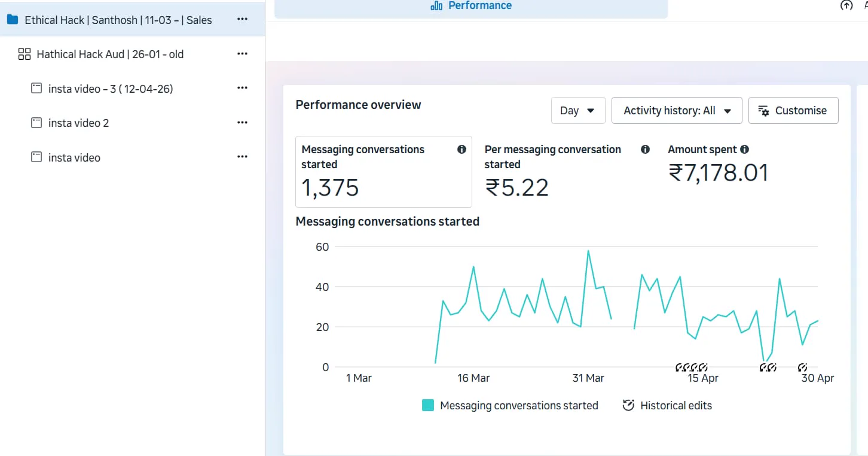Viewport: 868px width, 456px height.
Task: Open the Activity history: All dropdown
Action: coord(677,111)
